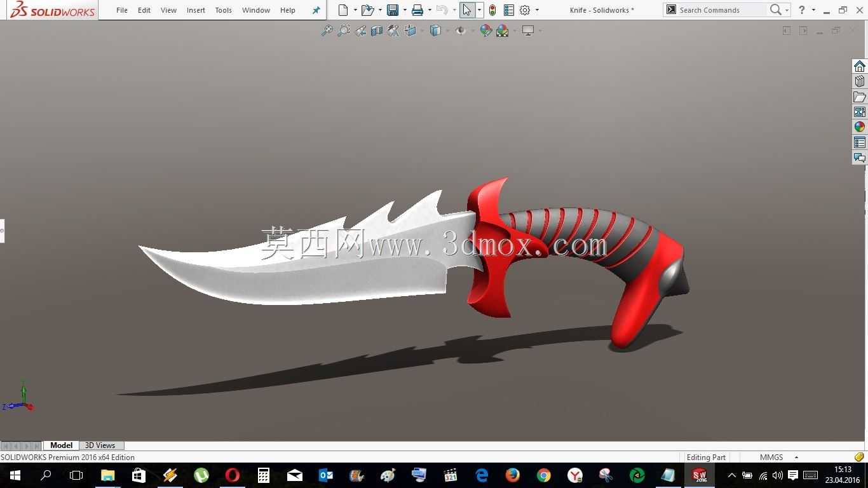
Task: Click the search magnifier button
Action: click(775, 10)
